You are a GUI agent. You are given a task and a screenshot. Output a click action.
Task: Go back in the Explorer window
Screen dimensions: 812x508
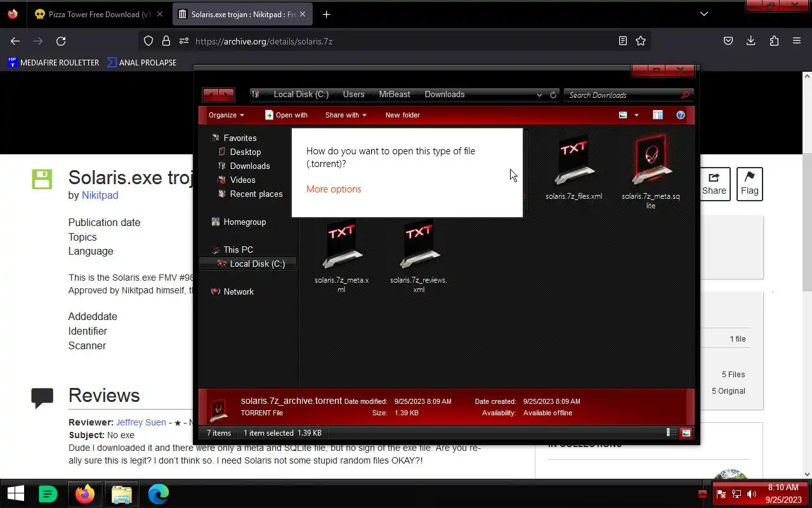click(x=210, y=95)
